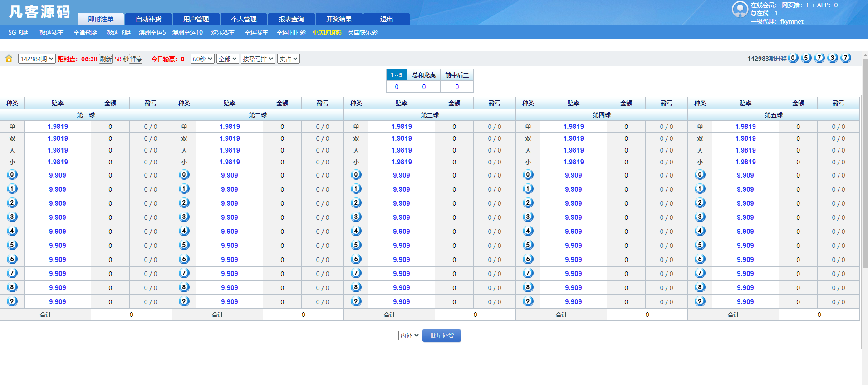868x385 pixels.
Task: Click ball 7 icon in 第五球 column
Action: click(x=700, y=273)
